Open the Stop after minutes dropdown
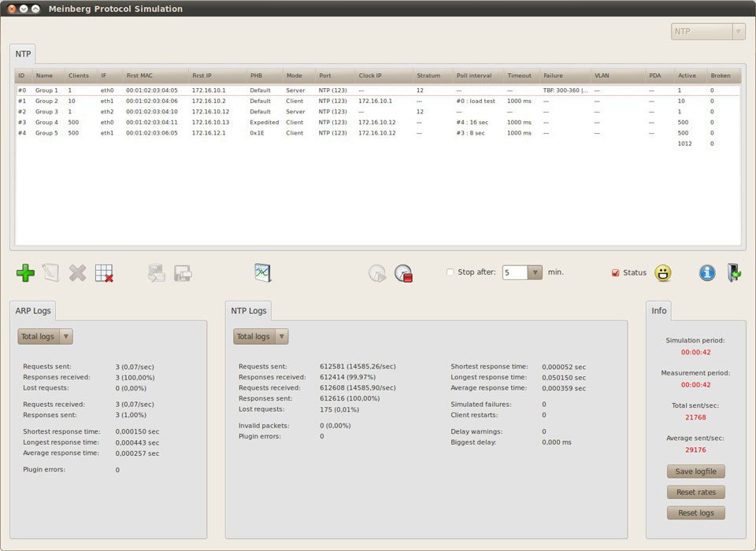 (535, 272)
